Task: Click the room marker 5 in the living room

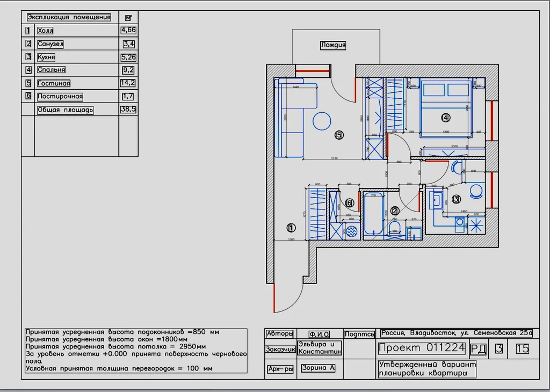Action: tap(338, 135)
